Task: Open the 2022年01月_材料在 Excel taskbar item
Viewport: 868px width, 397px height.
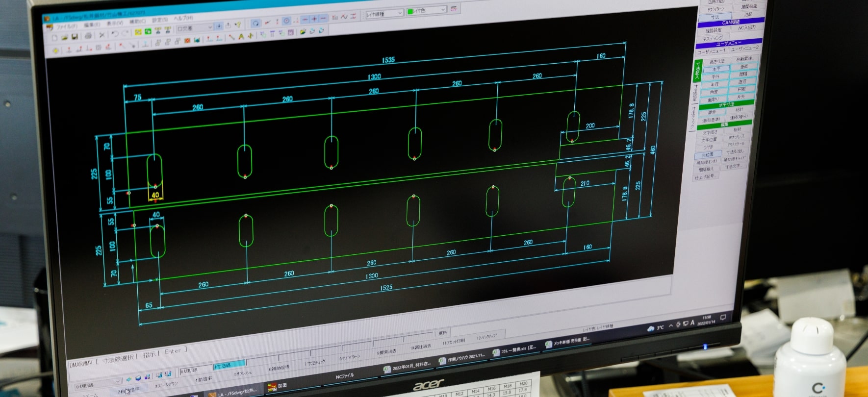Action: click(x=407, y=365)
